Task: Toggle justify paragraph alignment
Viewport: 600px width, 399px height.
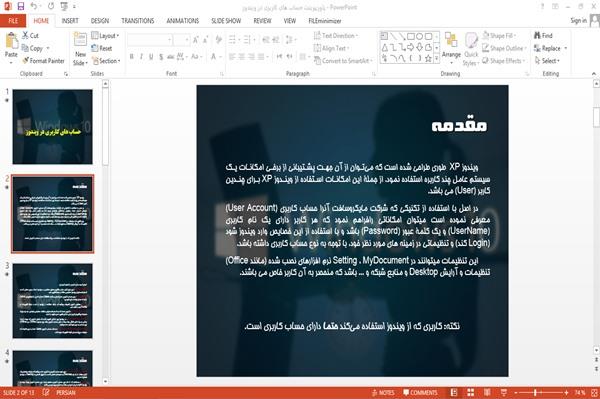Action: click(261, 57)
